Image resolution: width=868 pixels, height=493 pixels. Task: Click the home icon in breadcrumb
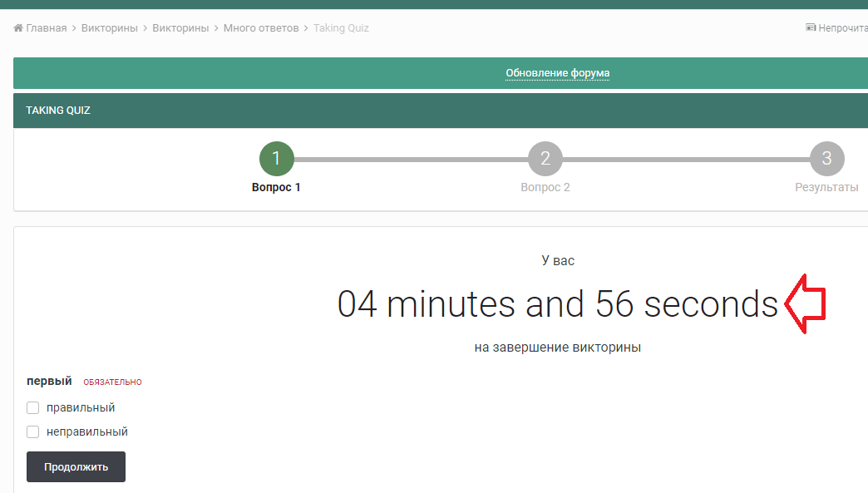(18, 27)
